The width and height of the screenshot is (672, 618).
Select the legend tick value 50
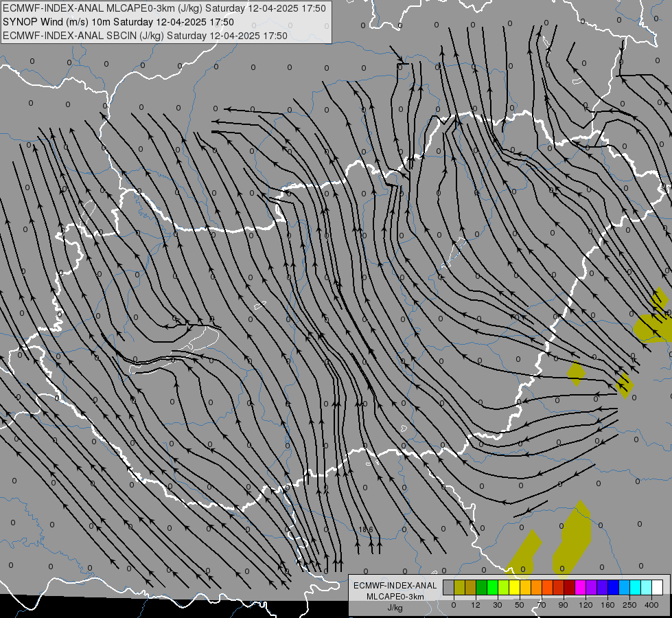pyautogui.click(x=520, y=605)
